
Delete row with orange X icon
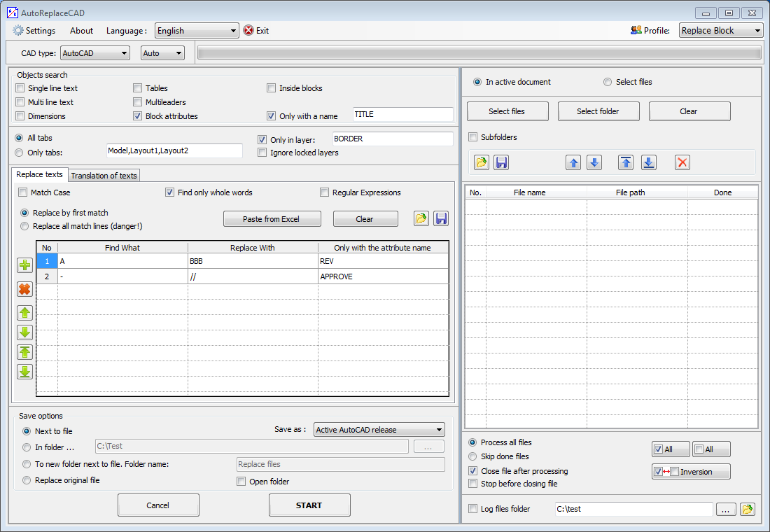(24, 289)
